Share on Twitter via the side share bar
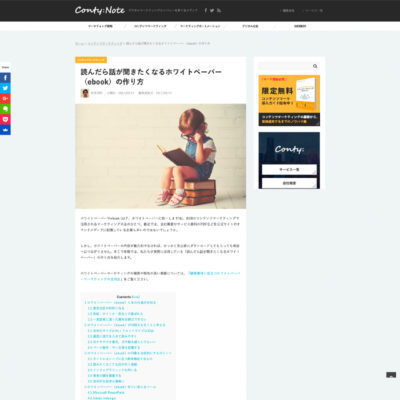 (x=5, y=88)
